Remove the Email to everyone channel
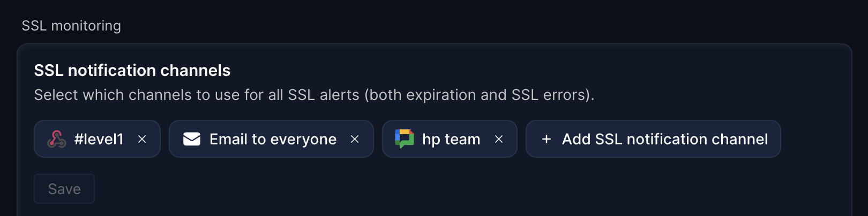Screen dimensions: 868x216 (x=355, y=139)
